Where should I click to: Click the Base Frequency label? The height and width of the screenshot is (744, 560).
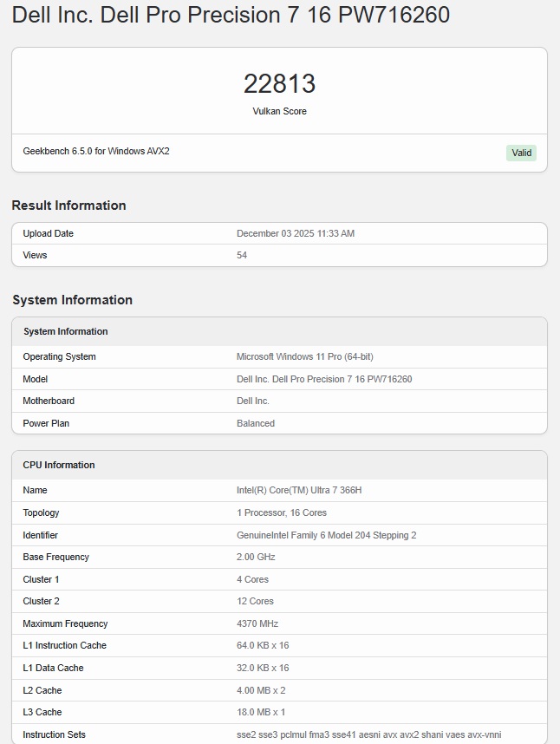tap(56, 557)
